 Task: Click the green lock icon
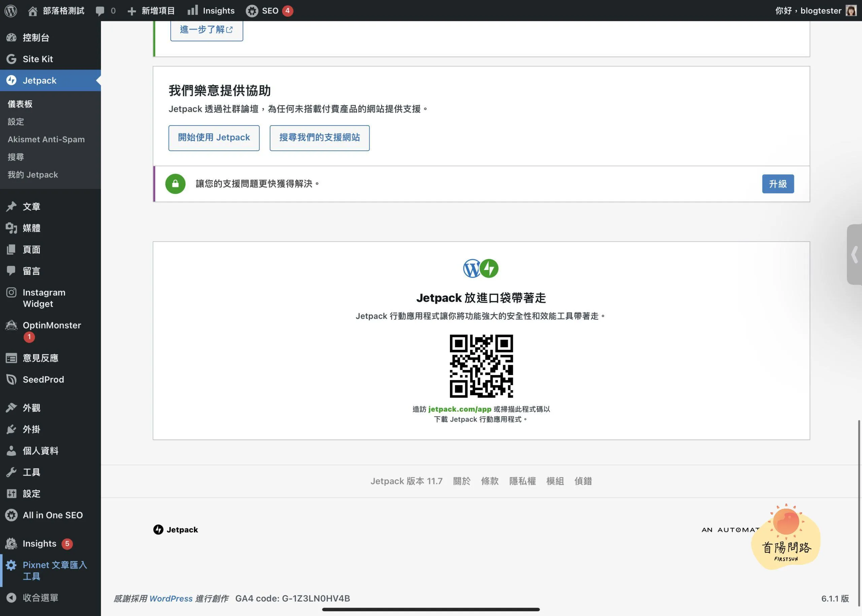pyautogui.click(x=175, y=184)
